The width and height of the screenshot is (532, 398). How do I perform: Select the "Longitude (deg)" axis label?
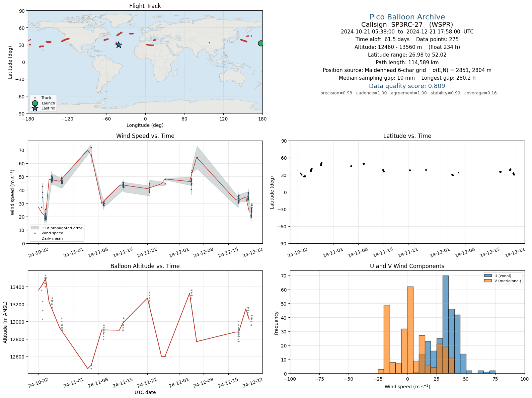click(145, 125)
